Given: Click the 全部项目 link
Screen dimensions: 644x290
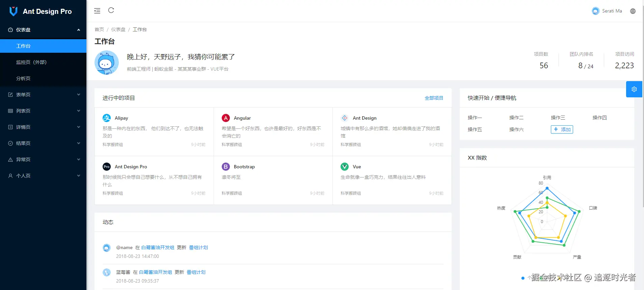Looking at the screenshot, I should coord(434,98).
